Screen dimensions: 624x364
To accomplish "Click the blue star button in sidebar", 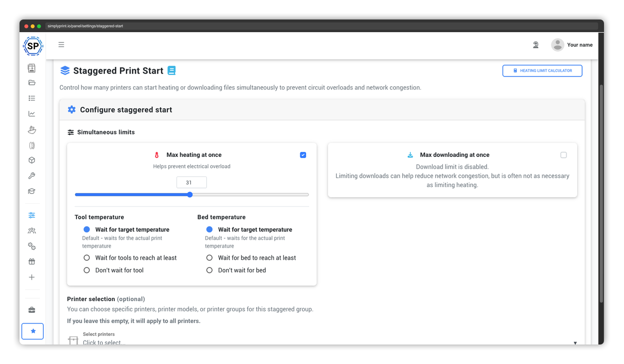I will (x=33, y=331).
